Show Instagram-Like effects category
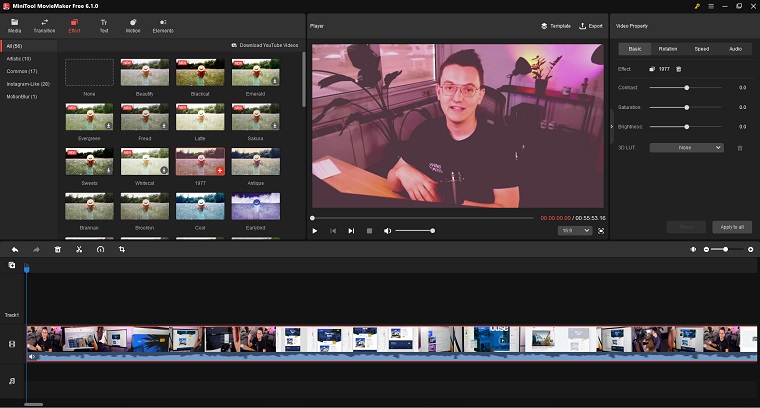The height and width of the screenshot is (408, 760). point(28,84)
